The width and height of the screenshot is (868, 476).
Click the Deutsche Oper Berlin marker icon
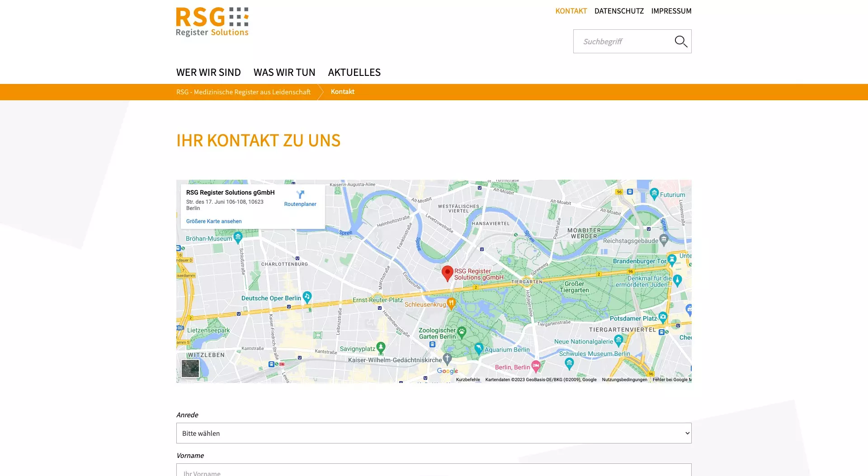click(x=307, y=297)
